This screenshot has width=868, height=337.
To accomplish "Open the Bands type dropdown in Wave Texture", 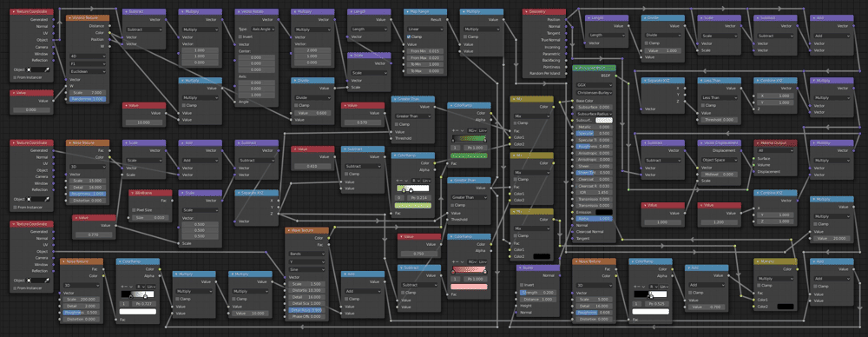I will pyautogui.click(x=306, y=254).
